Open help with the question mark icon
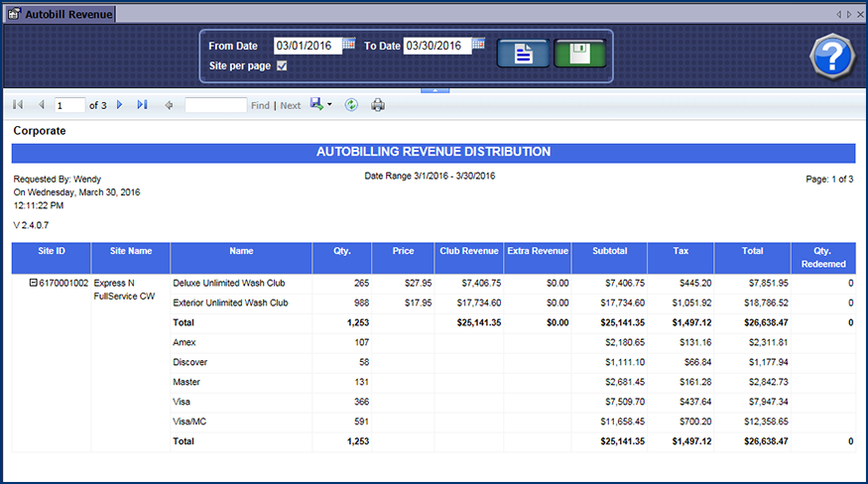 (x=831, y=56)
